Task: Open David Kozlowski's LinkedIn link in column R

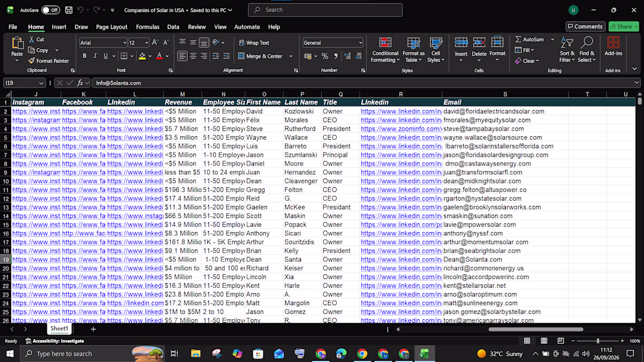Action: [401, 111]
